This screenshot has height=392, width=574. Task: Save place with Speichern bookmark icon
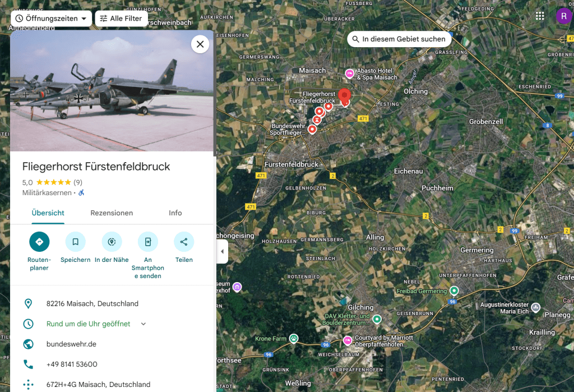pos(76,242)
